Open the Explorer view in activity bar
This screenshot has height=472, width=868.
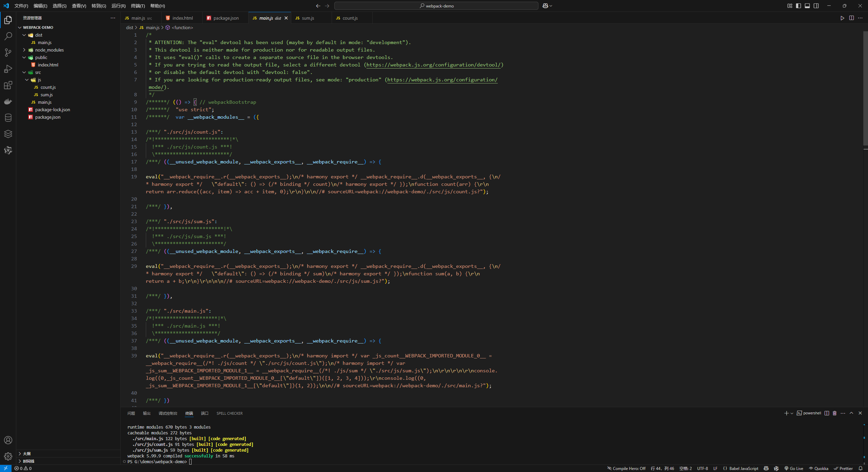coord(8,20)
